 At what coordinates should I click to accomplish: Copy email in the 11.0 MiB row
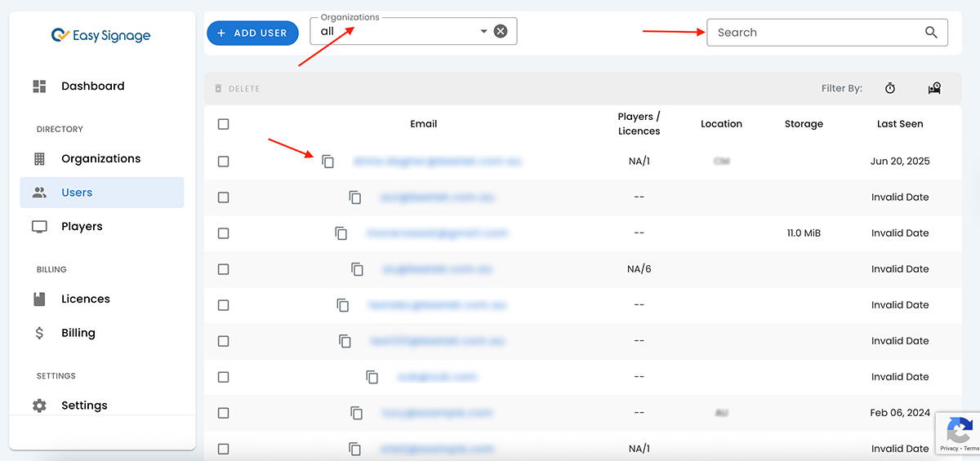341,233
